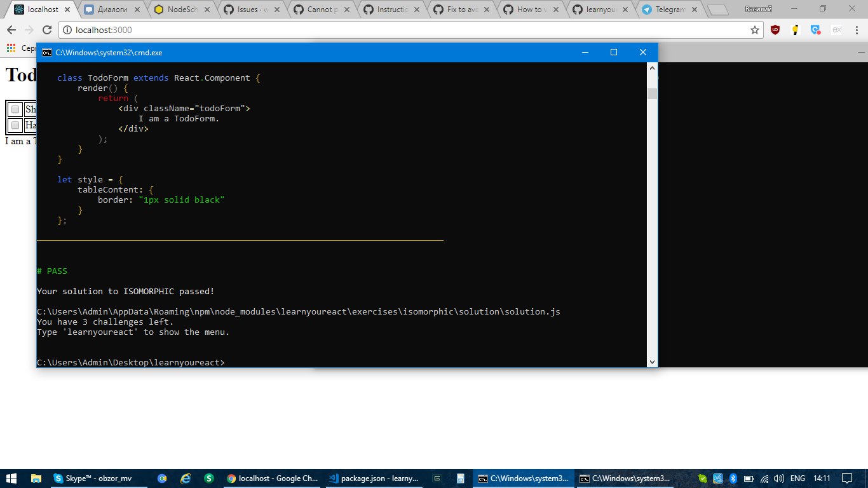
Task: Click the 'You have 3 challenges left.' line
Action: [x=105, y=322]
